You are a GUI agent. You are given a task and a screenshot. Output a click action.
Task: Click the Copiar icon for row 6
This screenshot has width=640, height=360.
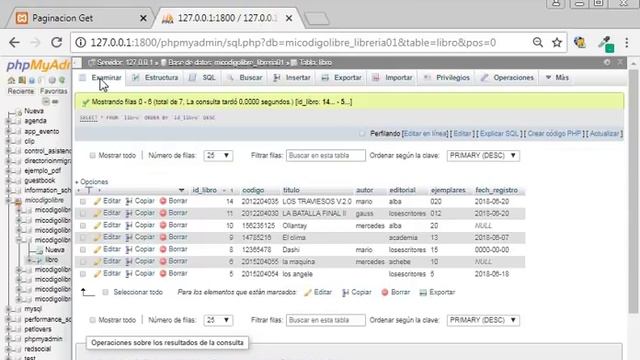[129, 261]
